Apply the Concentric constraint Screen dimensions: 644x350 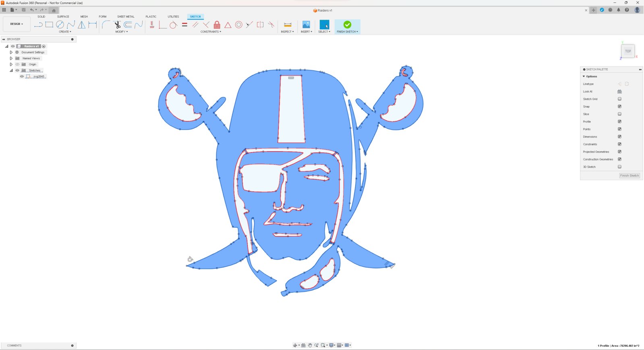click(239, 25)
